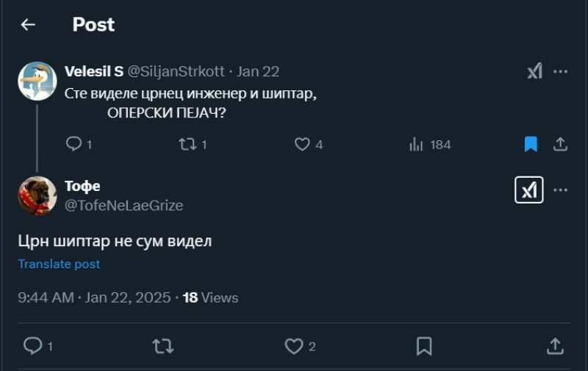Repost Velesil S's post

(187, 145)
